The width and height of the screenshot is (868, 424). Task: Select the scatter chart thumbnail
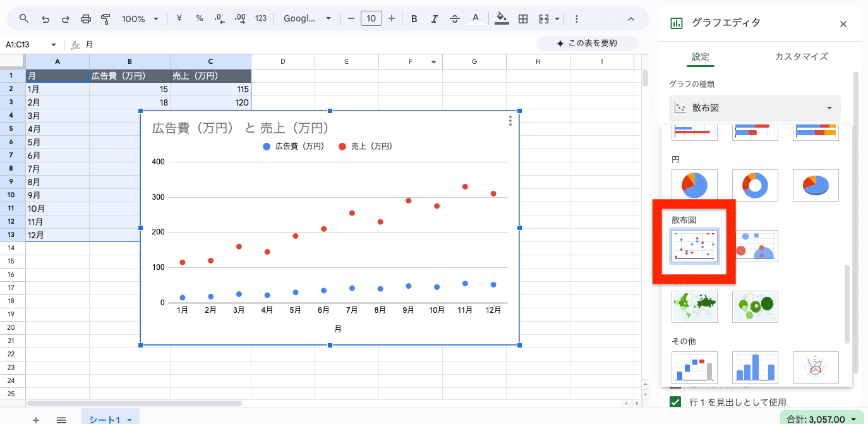[694, 246]
